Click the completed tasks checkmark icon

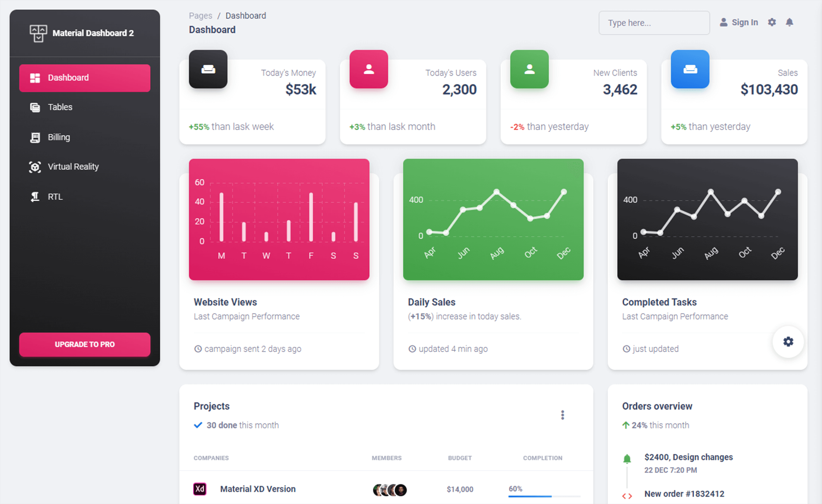(197, 425)
